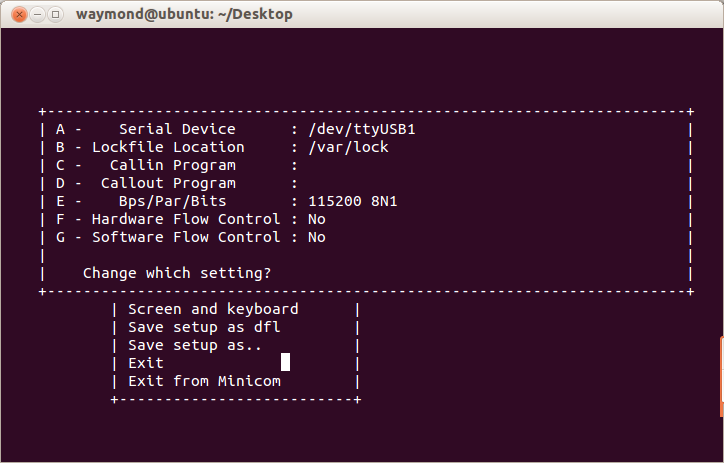The image size is (724, 463).
Task: Select 'Exit from Minicom' entry
Action: coord(204,381)
